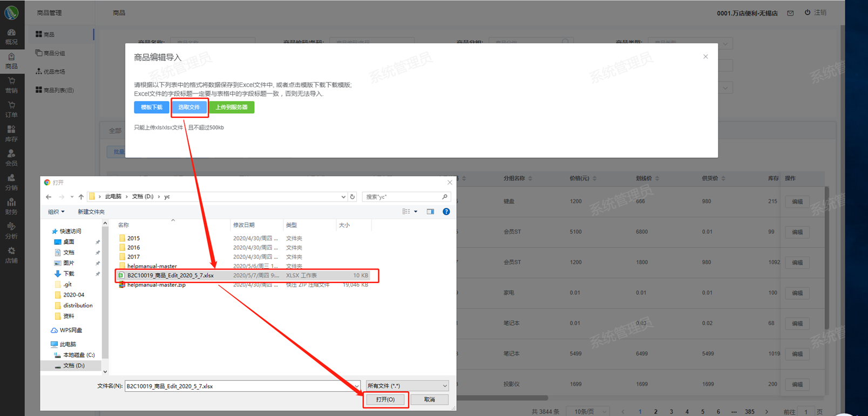
Task: Select file B2C10019_商品_Edit_2020_5_7.xlsx
Action: coord(243,276)
